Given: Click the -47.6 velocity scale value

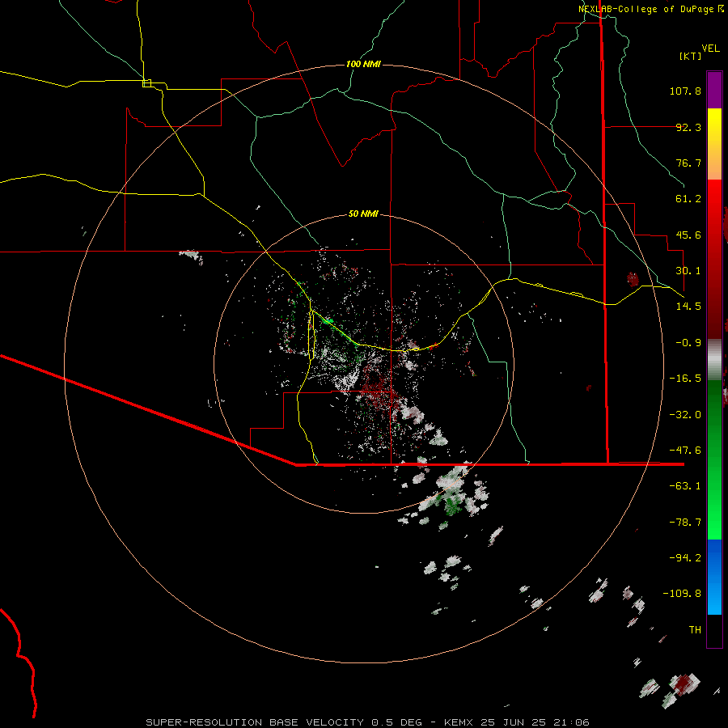Looking at the screenshot, I should [685, 451].
